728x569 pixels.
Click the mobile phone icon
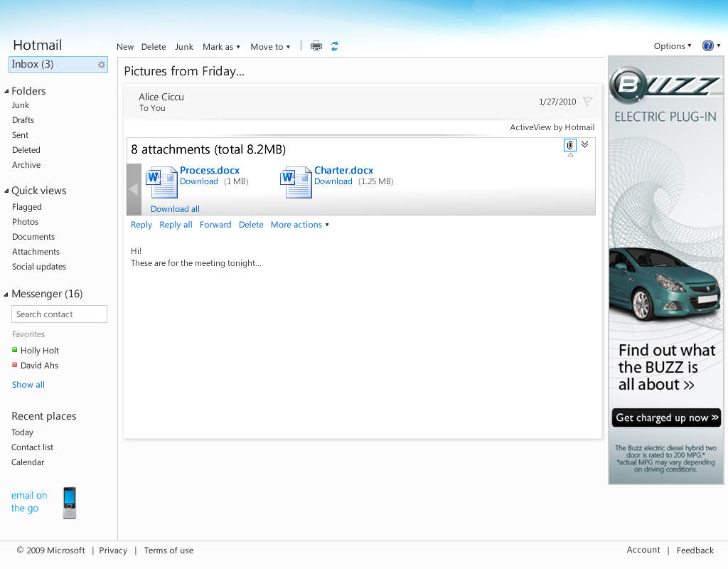(69, 503)
